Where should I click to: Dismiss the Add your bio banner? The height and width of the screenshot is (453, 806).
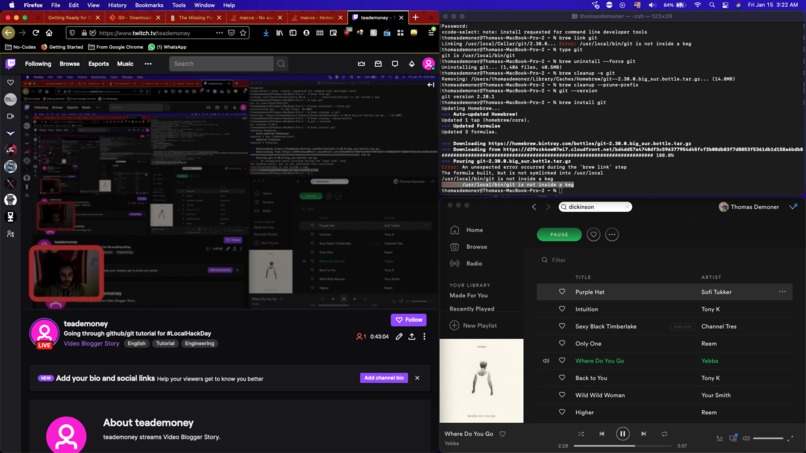pos(417,378)
